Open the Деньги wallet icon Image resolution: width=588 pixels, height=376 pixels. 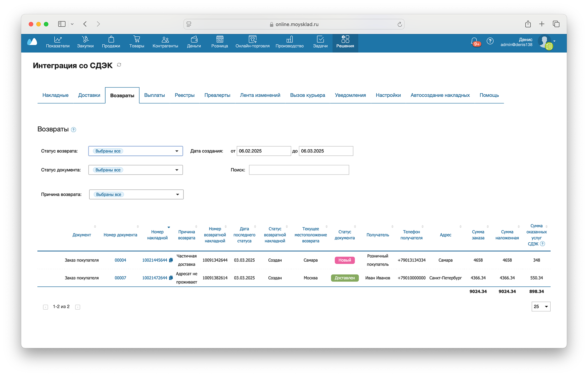point(194,39)
